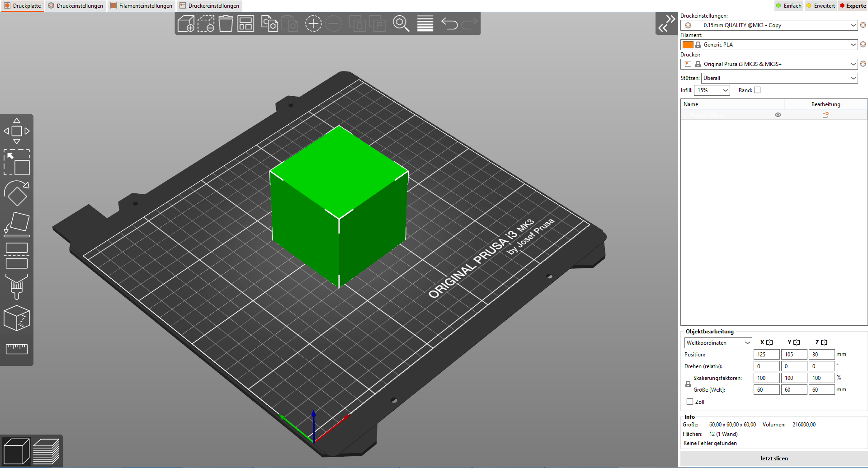Open the Druckeinstellungen profile dropdown
The image size is (868, 468).
[x=769, y=25]
